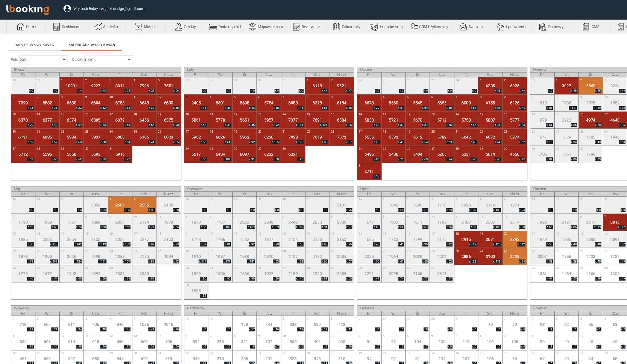Select October cell showing 472
Screen dimensions: 627x364
342,325
